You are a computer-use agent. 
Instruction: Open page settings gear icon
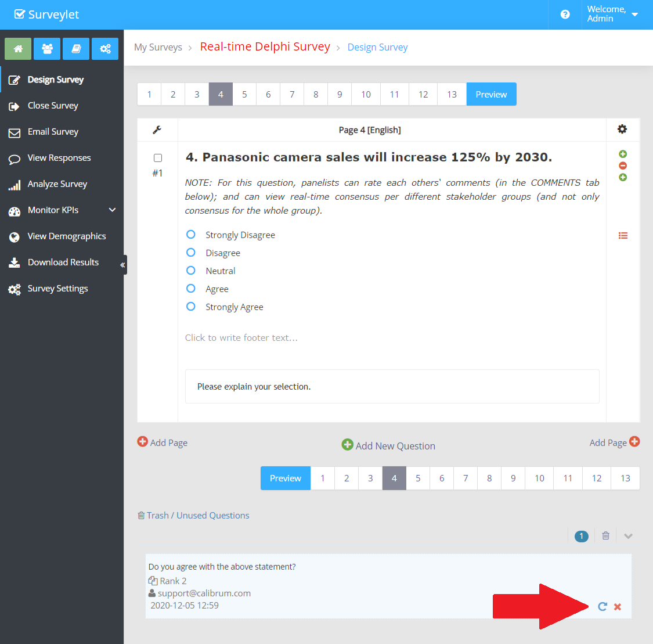[622, 129]
